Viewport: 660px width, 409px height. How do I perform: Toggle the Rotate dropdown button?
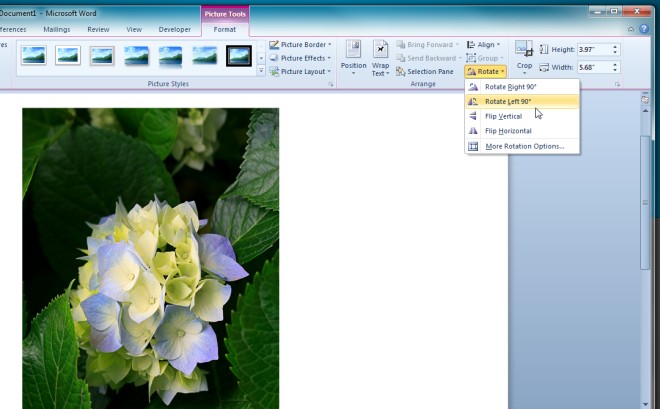tap(485, 72)
